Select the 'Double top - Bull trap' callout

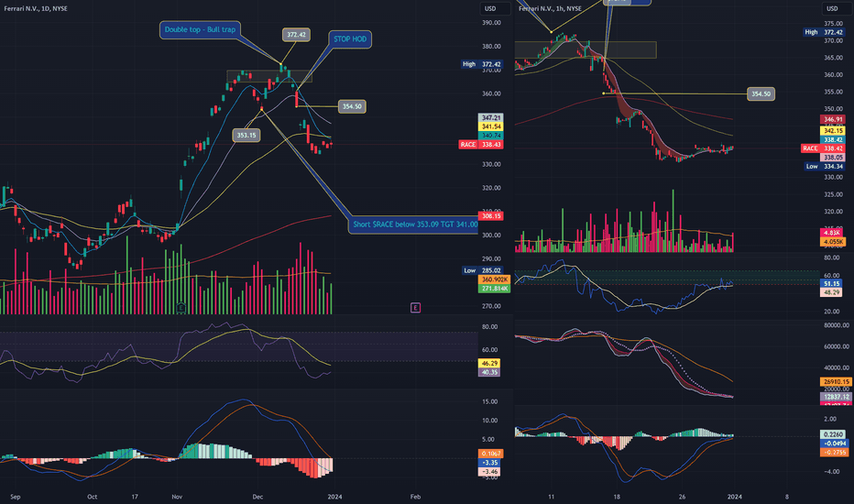[200, 29]
